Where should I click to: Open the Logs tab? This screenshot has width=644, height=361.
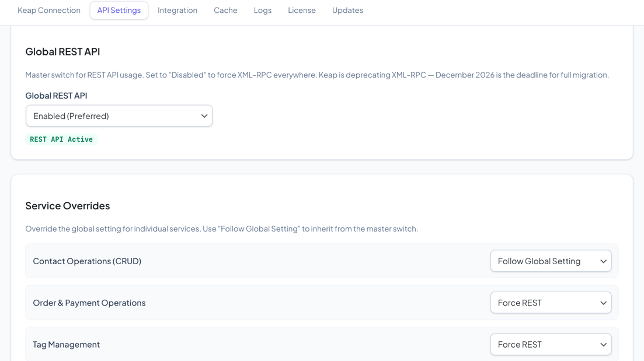tap(262, 10)
